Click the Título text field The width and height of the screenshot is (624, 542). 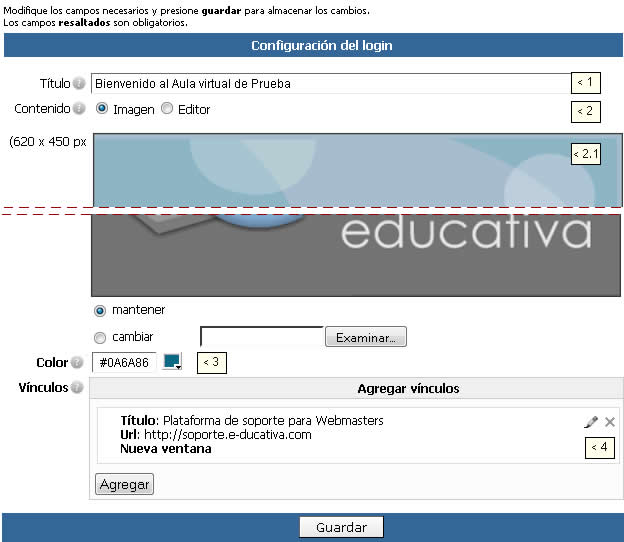click(331, 84)
